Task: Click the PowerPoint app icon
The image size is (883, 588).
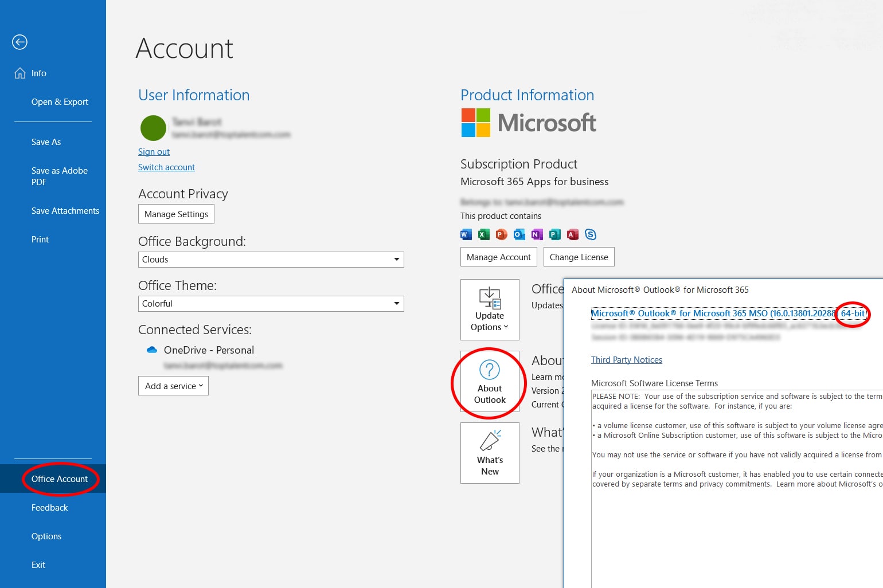Action: [x=501, y=234]
